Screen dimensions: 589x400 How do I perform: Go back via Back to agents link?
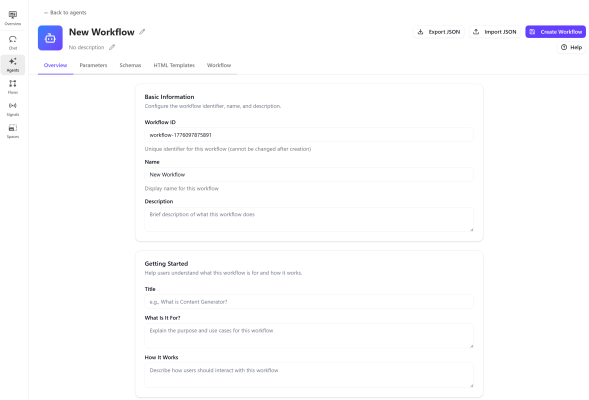pos(65,13)
